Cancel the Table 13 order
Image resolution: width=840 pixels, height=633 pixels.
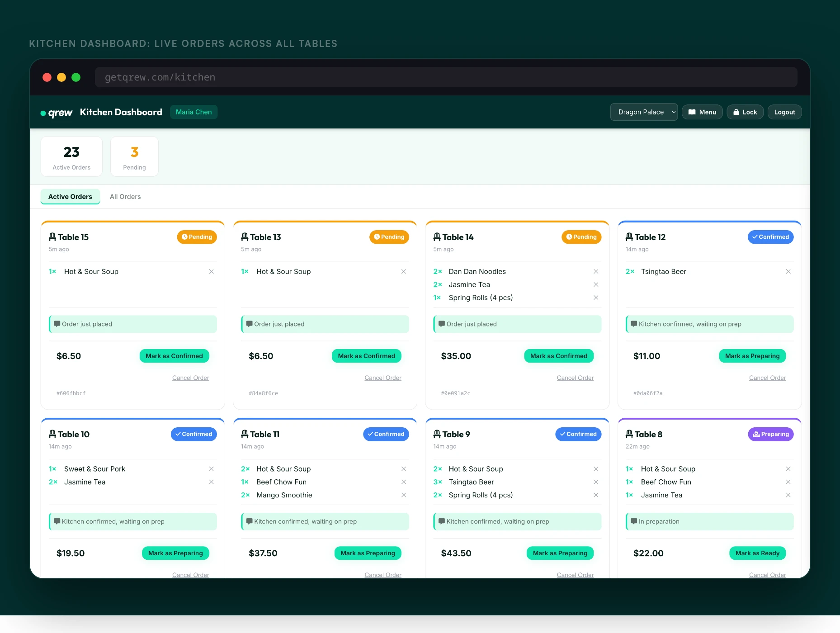pyautogui.click(x=383, y=378)
